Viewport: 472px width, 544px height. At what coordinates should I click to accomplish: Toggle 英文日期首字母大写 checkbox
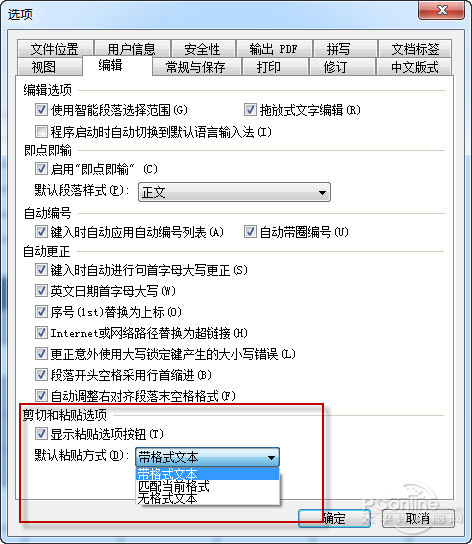click(x=41, y=291)
